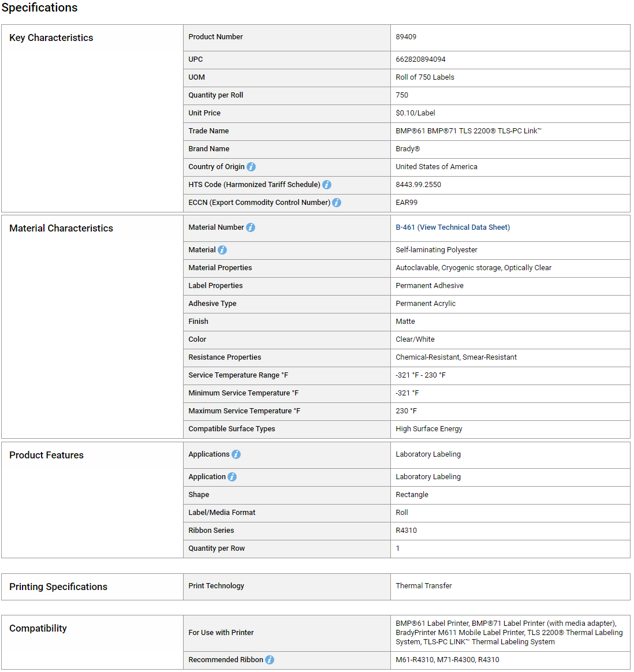Show Recommended Ribbon info icon details
634x672 pixels.
click(x=270, y=660)
